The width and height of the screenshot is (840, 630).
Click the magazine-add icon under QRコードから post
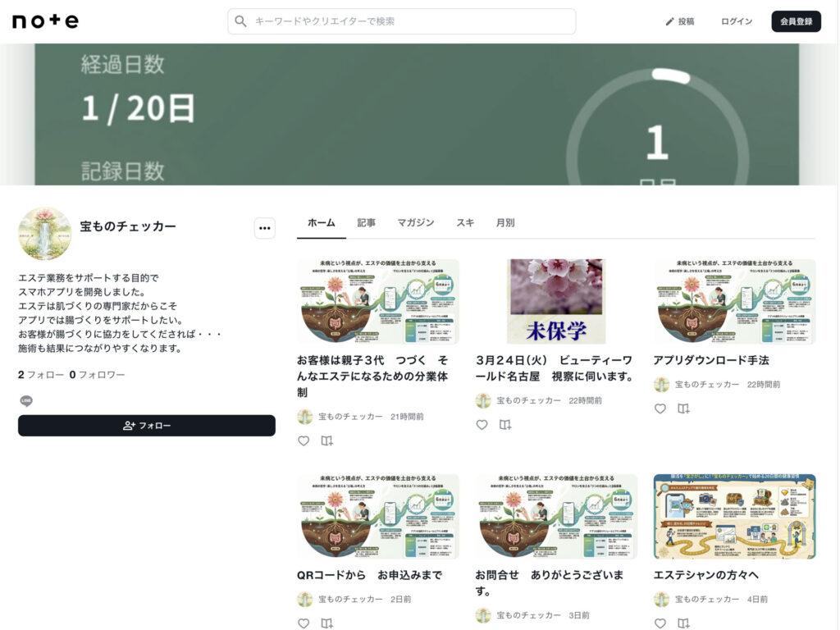pyautogui.click(x=326, y=623)
